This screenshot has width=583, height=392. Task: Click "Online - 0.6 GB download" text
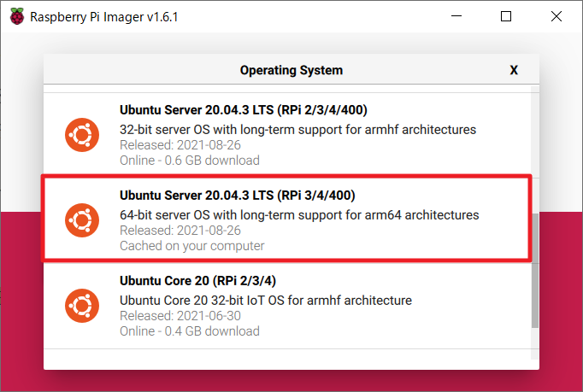pos(189,160)
